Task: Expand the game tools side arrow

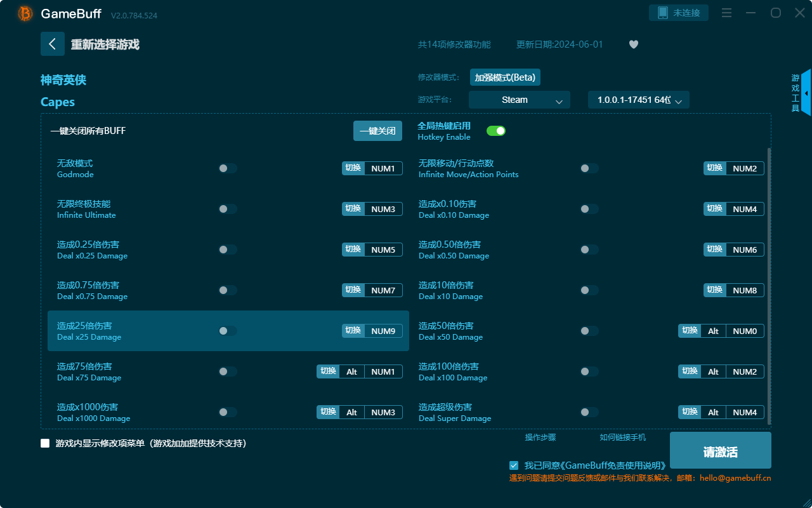Action: tap(806, 93)
